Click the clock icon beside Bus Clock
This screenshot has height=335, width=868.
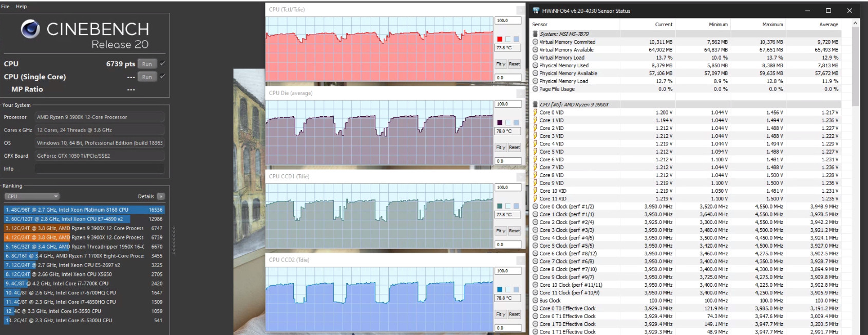tap(535, 301)
